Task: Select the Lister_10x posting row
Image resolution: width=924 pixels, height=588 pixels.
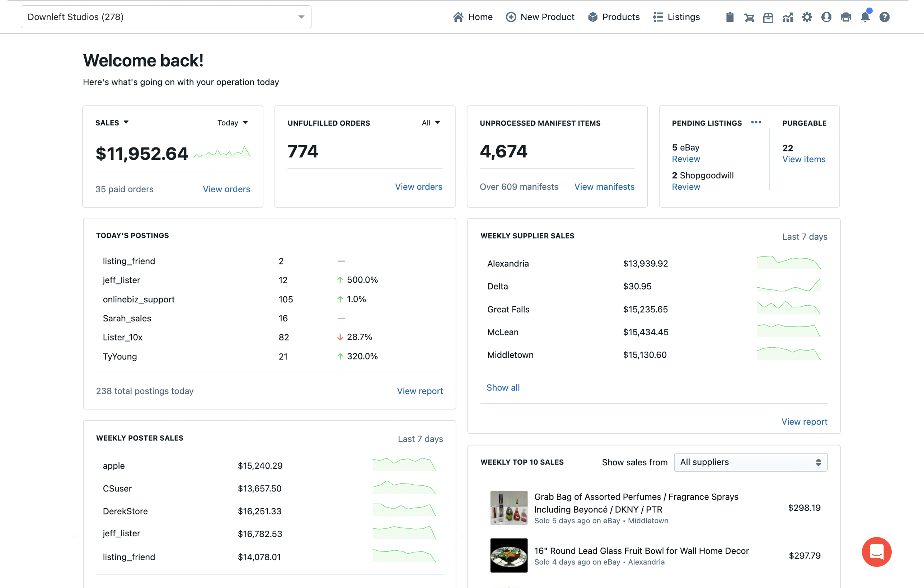Action: point(269,337)
